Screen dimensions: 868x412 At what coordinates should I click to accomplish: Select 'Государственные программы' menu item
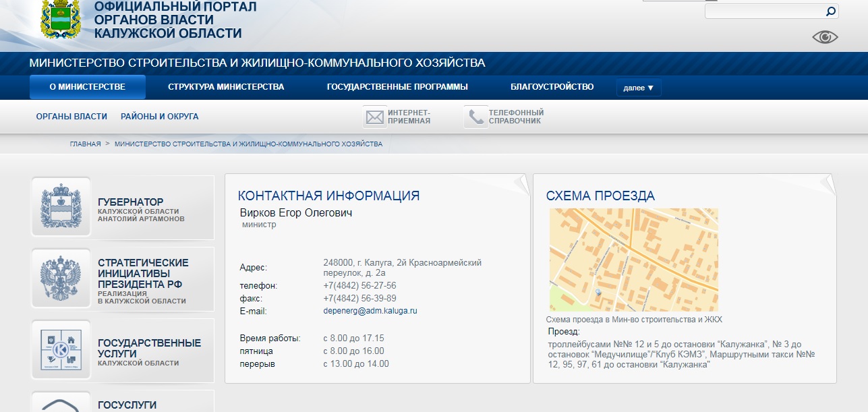[x=397, y=87]
